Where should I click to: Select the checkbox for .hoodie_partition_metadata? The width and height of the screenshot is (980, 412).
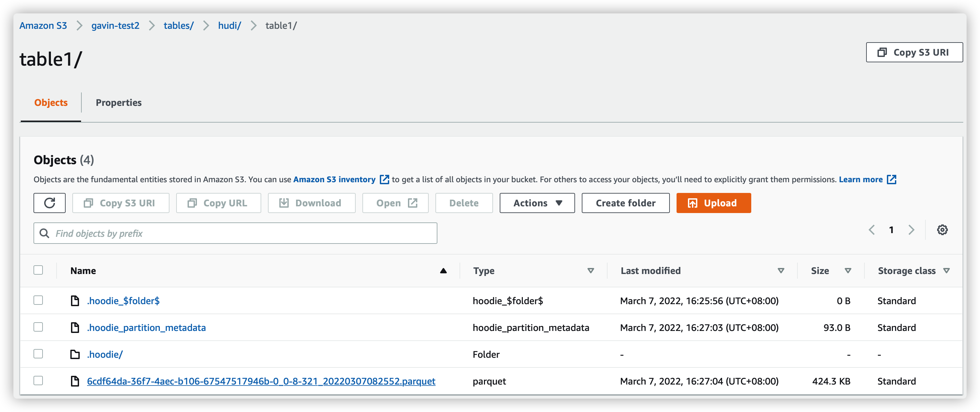click(38, 327)
